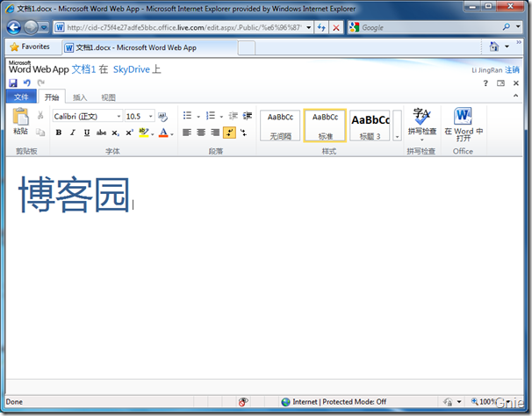Click the red Stop loading icon
The height and width of the screenshot is (416, 532).
click(336, 27)
